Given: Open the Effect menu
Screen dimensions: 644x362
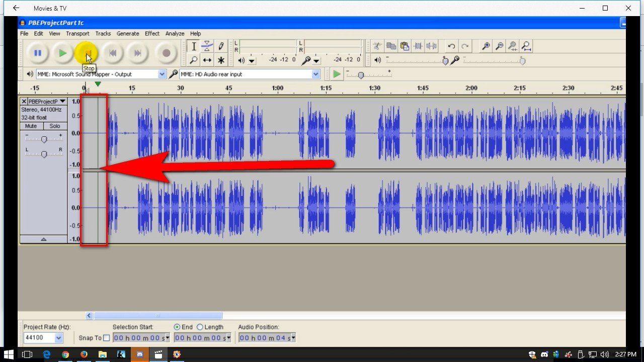Looking at the screenshot, I should point(152,34).
